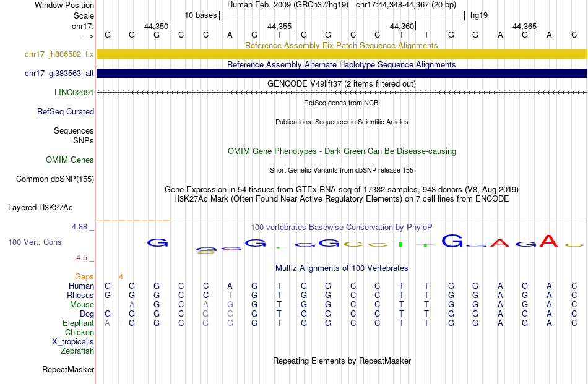Click the Elephant species row label
Viewport: 588px width, 384px height.
pyautogui.click(x=78, y=323)
